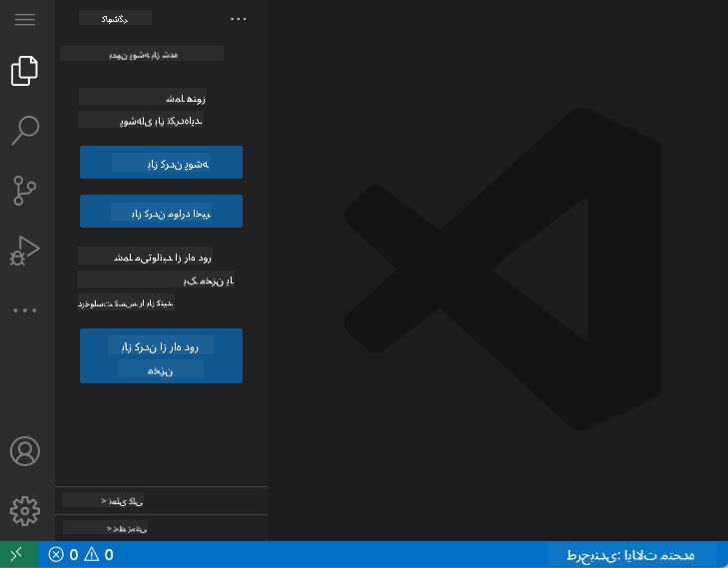Open the Run and Debug view
This screenshot has width=728, height=568.
pyautogui.click(x=25, y=250)
